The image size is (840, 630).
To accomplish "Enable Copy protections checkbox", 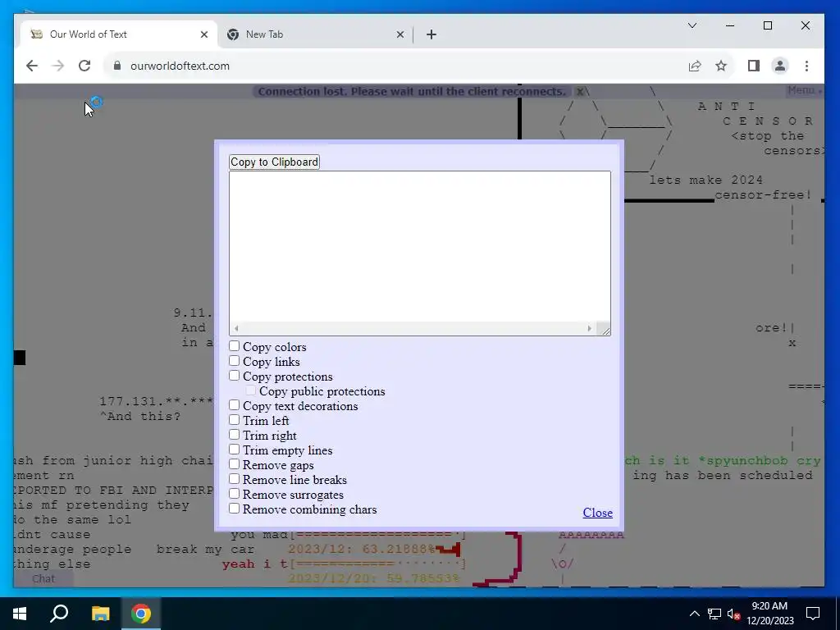I will point(234,376).
